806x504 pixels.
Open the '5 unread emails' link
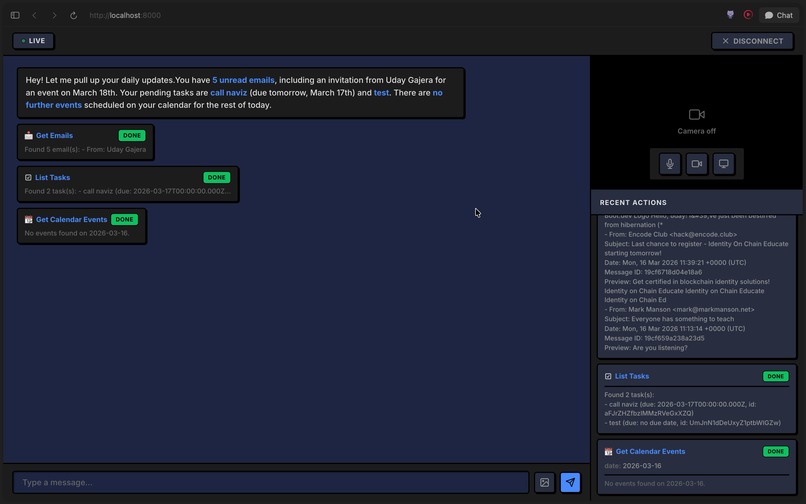click(x=243, y=80)
